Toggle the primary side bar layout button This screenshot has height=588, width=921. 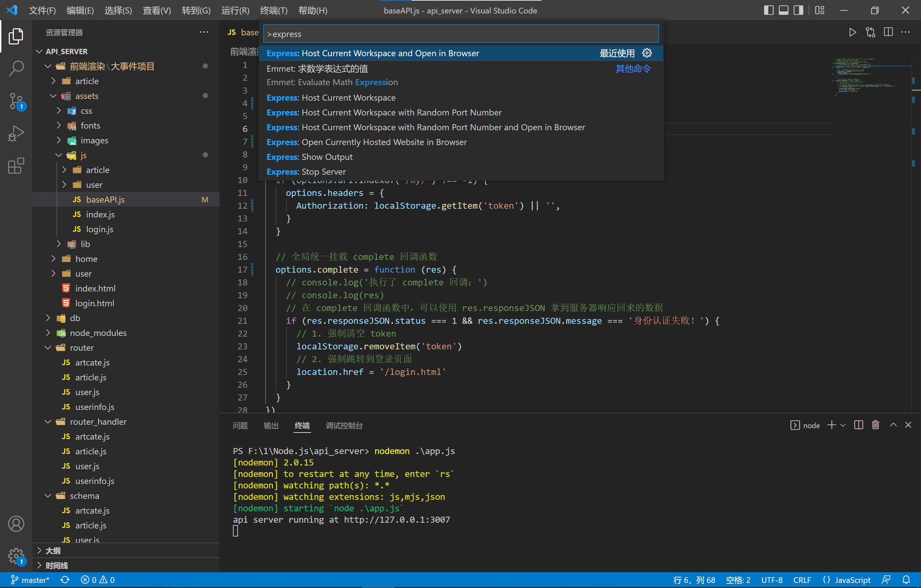click(769, 10)
